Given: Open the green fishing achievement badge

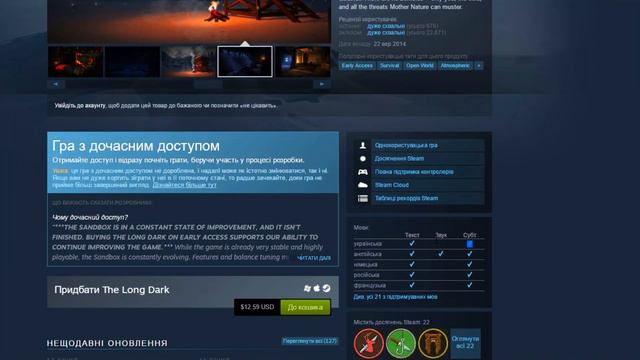Looking at the screenshot, I should coord(401,344).
